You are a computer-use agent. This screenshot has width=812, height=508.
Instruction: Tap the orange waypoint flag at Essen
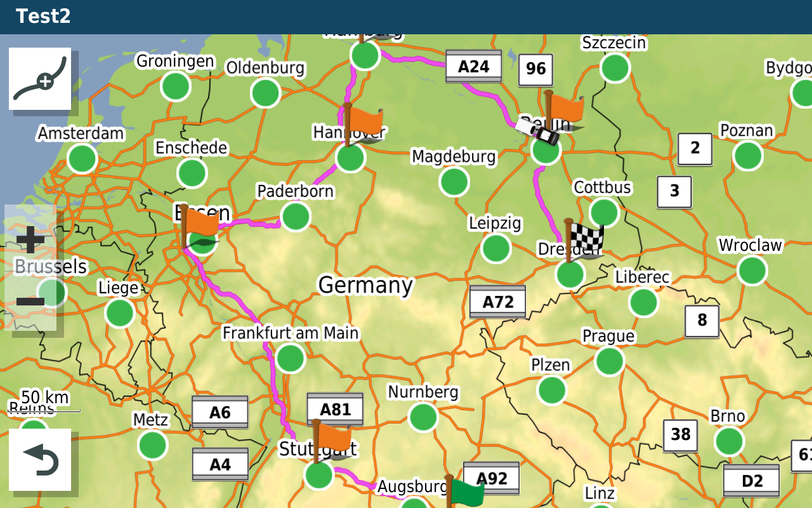click(x=199, y=223)
